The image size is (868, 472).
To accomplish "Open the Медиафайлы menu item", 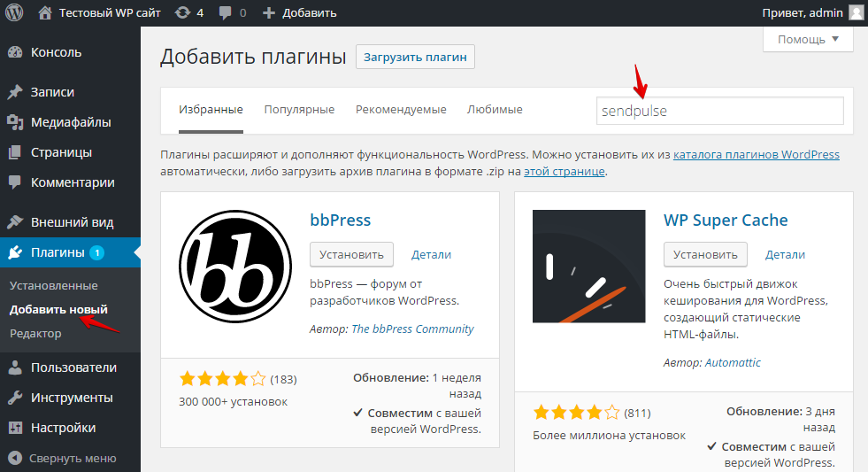I will (x=70, y=122).
